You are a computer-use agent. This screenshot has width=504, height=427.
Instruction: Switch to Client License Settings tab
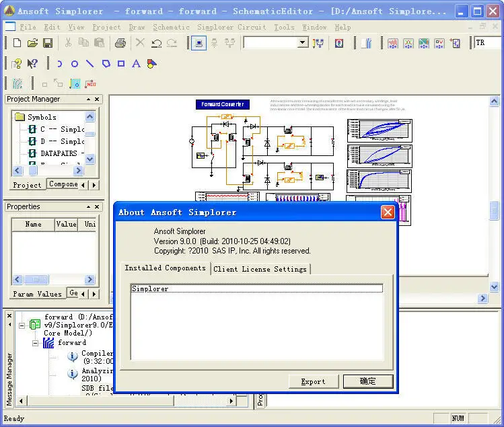tap(260, 269)
